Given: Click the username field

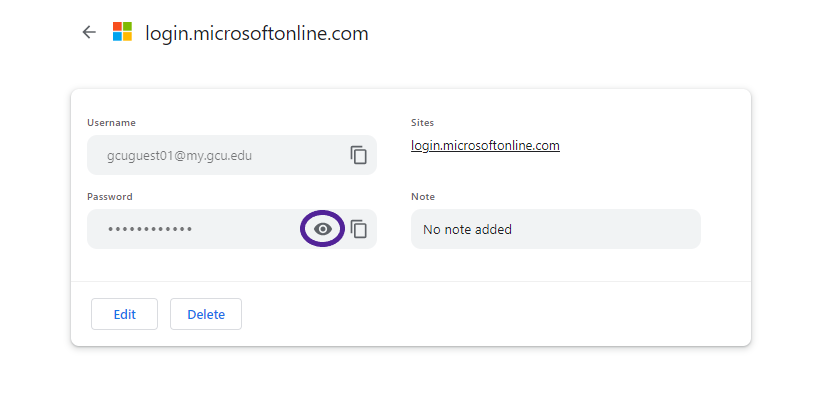Looking at the screenshot, I should point(232,155).
